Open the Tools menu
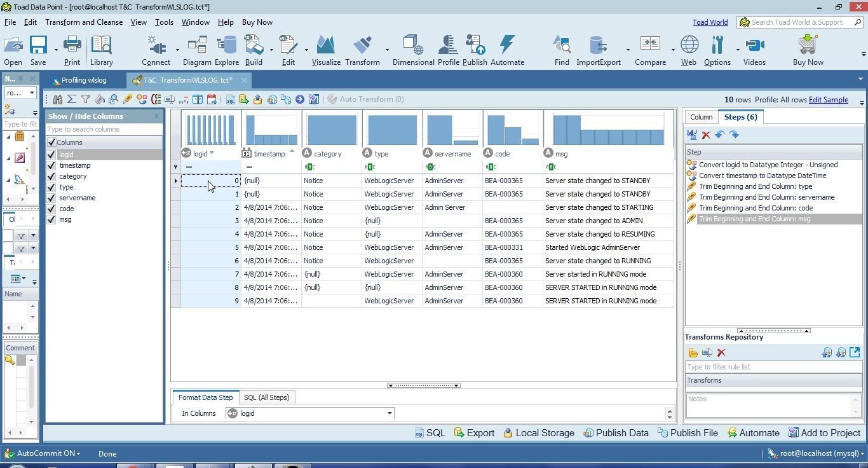 (x=164, y=22)
